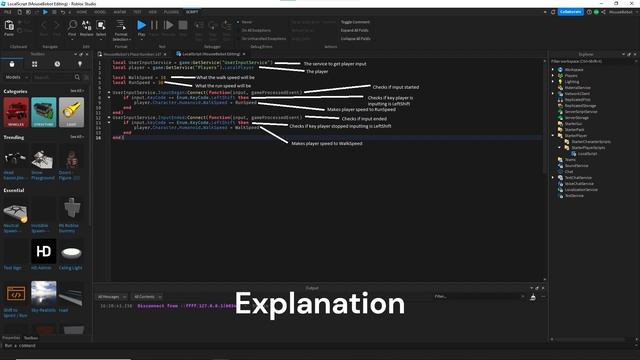Select the Vehicles category thumbnail

tap(16, 112)
